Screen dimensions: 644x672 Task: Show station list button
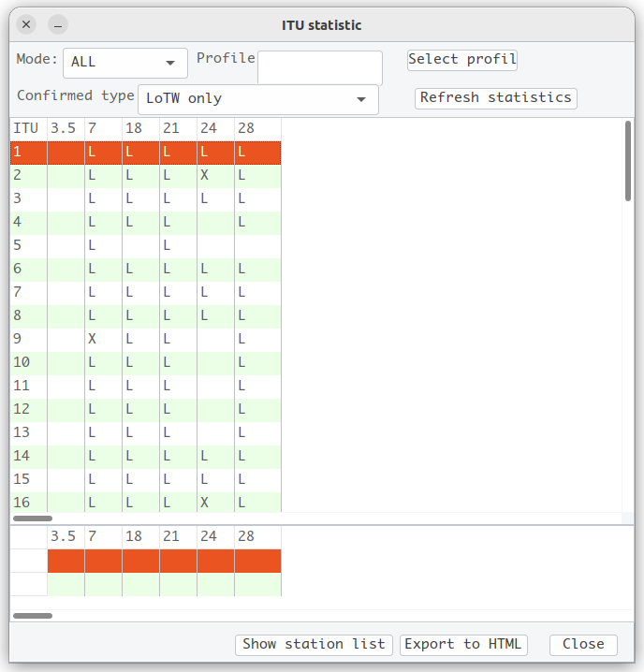314,645
